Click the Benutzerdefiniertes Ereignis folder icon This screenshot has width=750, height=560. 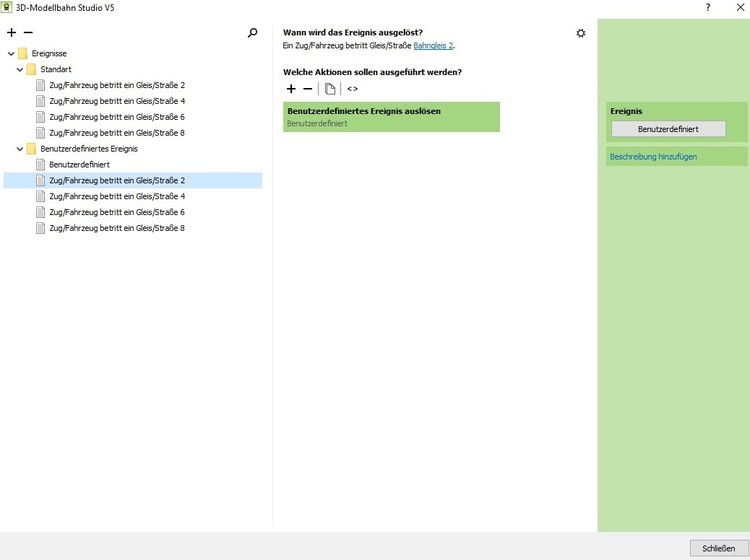[x=31, y=149]
